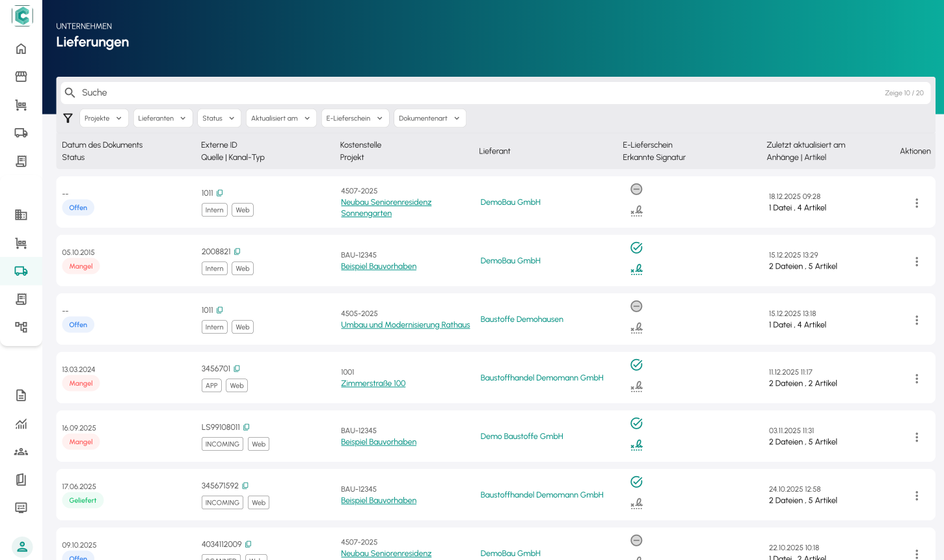
Task: Open supplier link Baustoffe Demohausen
Action: tap(522, 319)
